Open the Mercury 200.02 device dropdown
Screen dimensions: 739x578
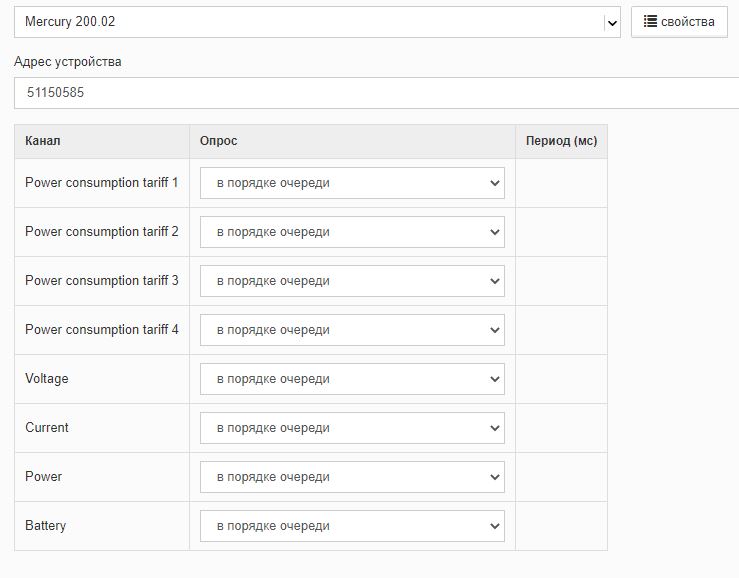click(x=317, y=22)
